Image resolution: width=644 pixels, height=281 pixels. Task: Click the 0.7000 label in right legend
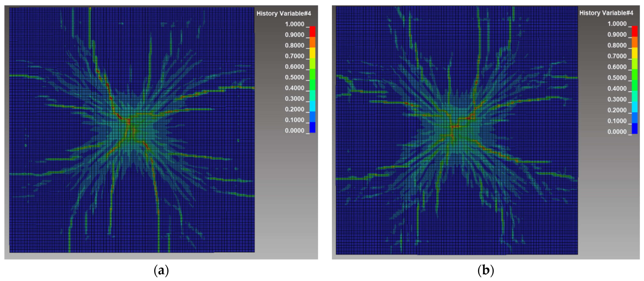(x=617, y=56)
